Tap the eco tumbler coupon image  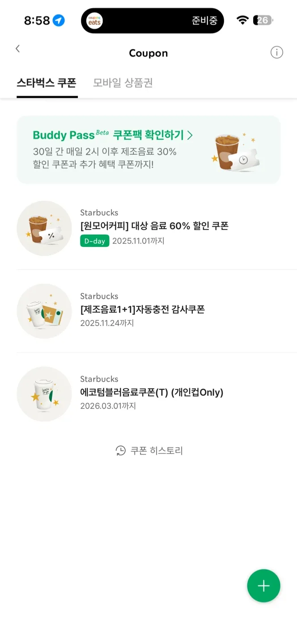pyautogui.click(x=44, y=394)
